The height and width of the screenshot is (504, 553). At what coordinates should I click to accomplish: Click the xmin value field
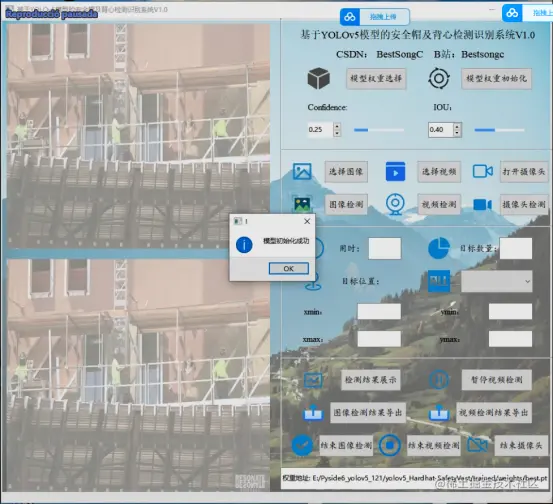click(x=379, y=311)
